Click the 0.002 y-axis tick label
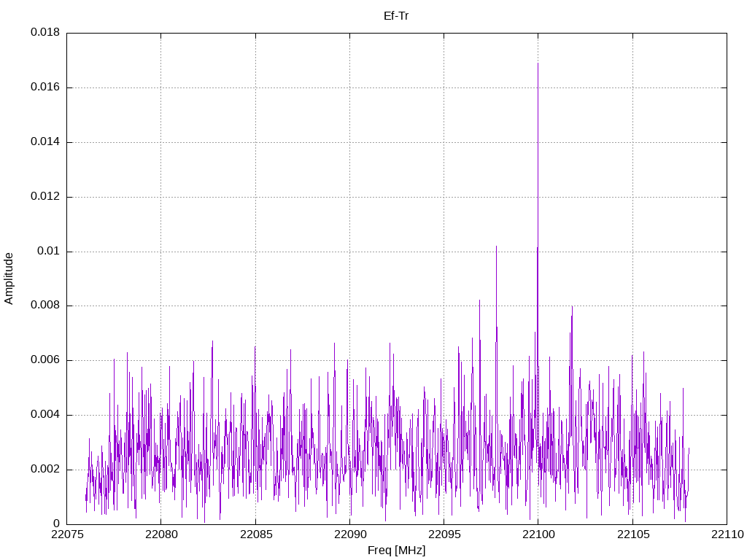Viewport: 747px width, 560px height. pyautogui.click(x=45, y=469)
